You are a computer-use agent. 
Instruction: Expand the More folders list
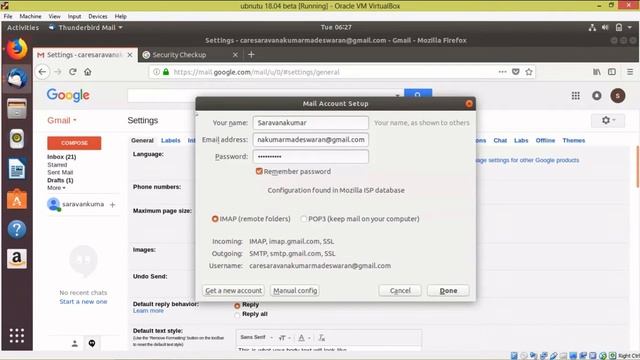pyautogui.click(x=56, y=188)
